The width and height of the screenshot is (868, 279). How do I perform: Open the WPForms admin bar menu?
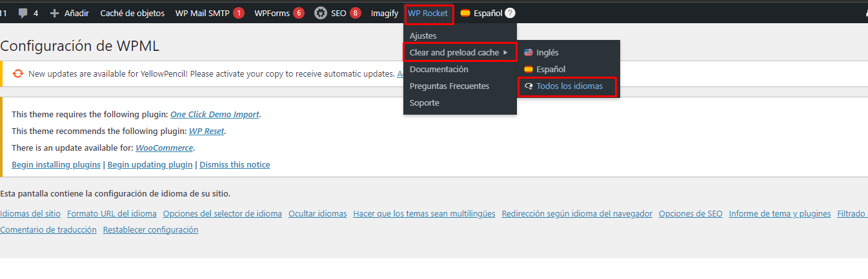click(271, 13)
